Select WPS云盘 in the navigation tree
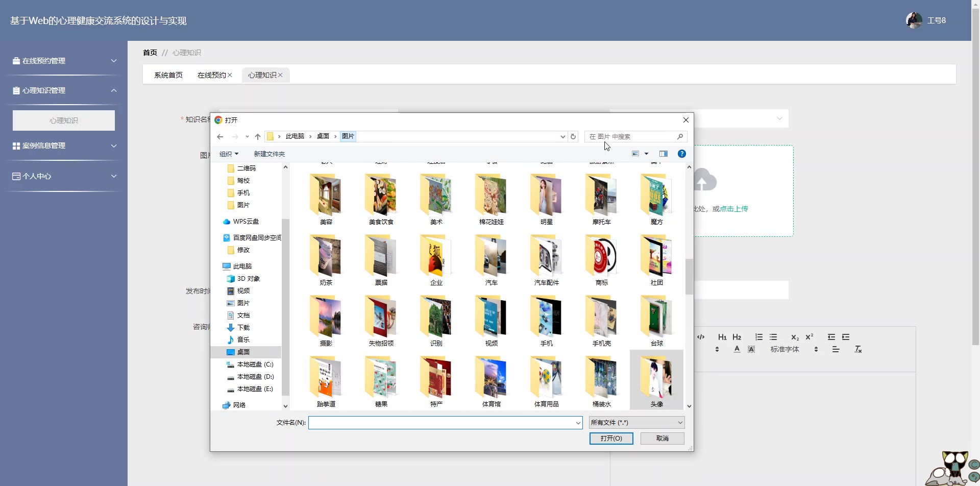This screenshot has height=486, width=980. coord(246,221)
